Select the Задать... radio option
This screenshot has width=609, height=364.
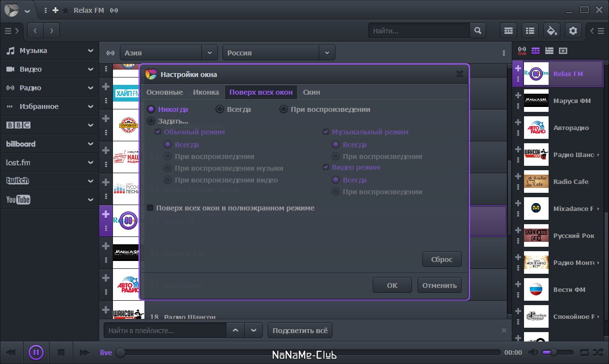[x=167, y=121]
